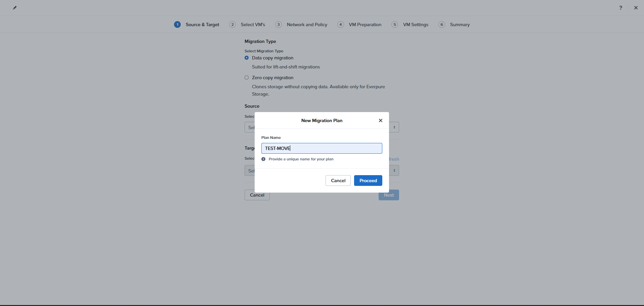Click Cancel in the New Migration Plan dialog

[x=338, y=181]
